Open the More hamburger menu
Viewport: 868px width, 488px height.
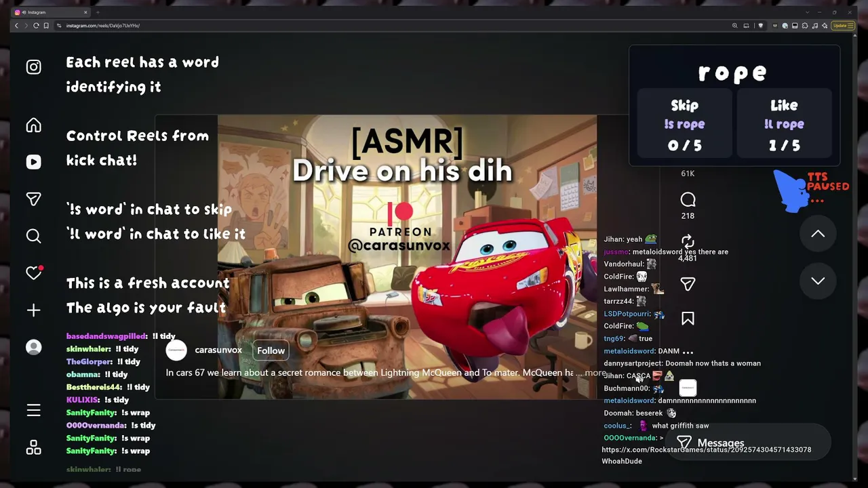tap(33, 411)
